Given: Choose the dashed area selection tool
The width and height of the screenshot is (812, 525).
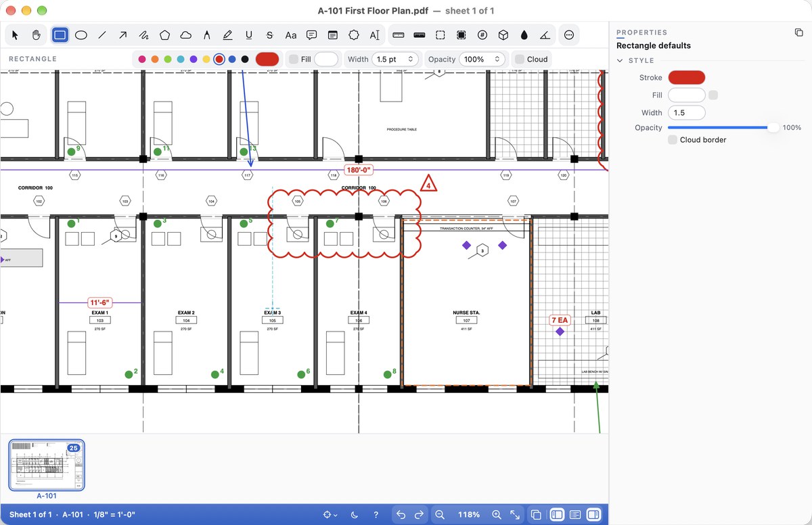Looking at the screenshot, I should pos(440,35).
